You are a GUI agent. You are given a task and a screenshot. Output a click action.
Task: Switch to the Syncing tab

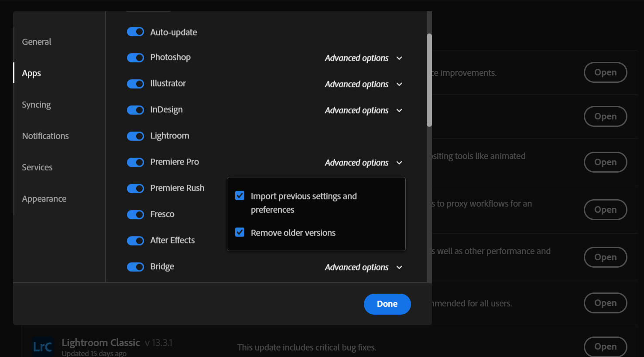pyautogui.click(x=37, y=105)
